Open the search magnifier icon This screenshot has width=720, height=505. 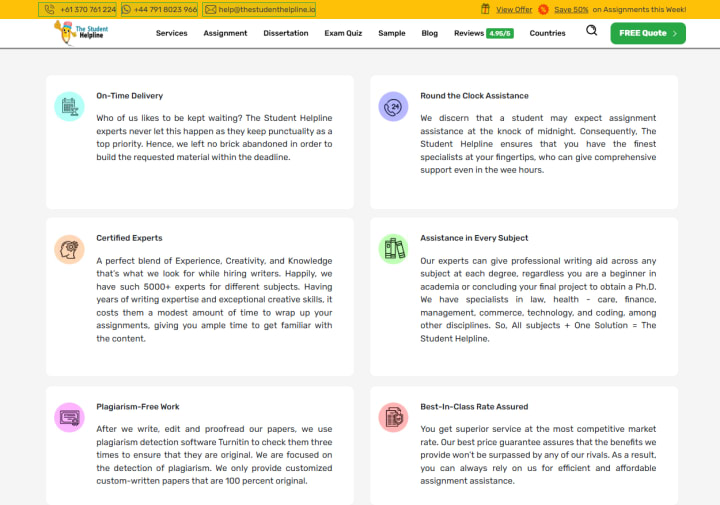pos(591,31)
